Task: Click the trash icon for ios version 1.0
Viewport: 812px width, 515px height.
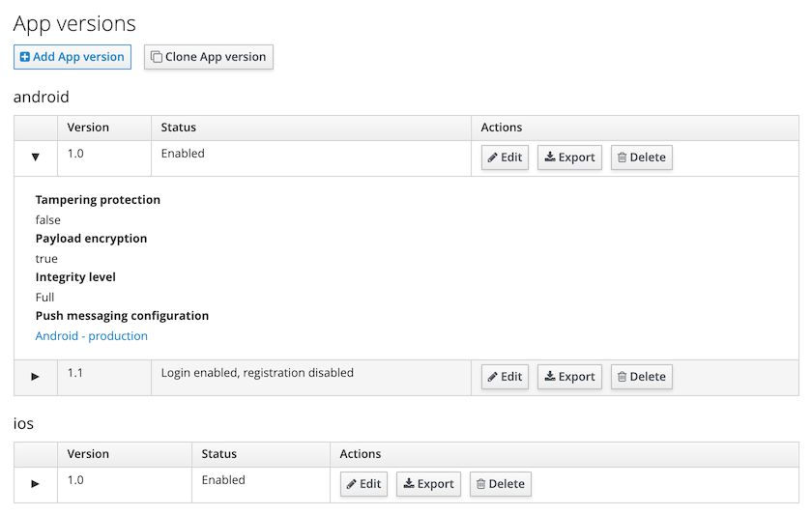Action: (x=481, y=484)
